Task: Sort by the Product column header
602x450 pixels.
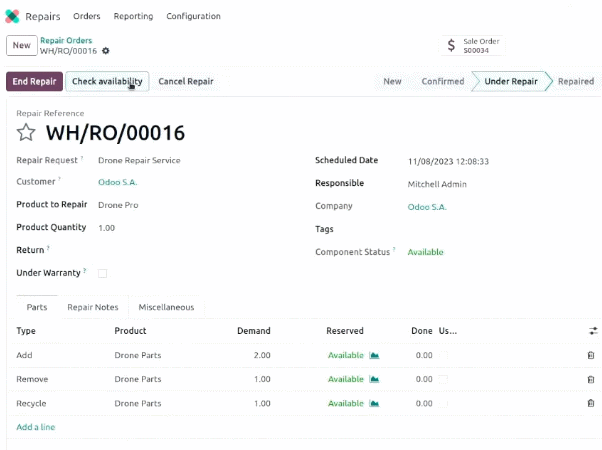Action: tap(130, 331)
